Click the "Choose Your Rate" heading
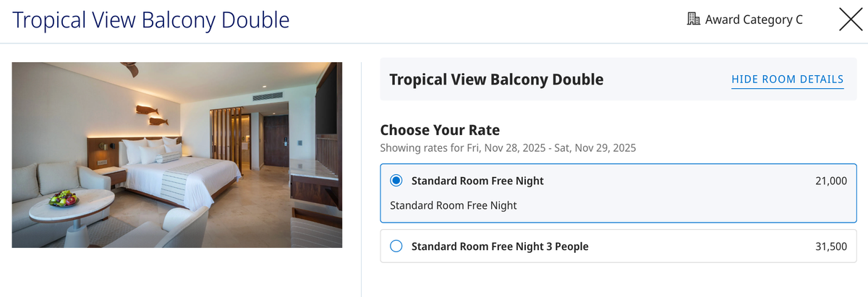 point(440,130)
